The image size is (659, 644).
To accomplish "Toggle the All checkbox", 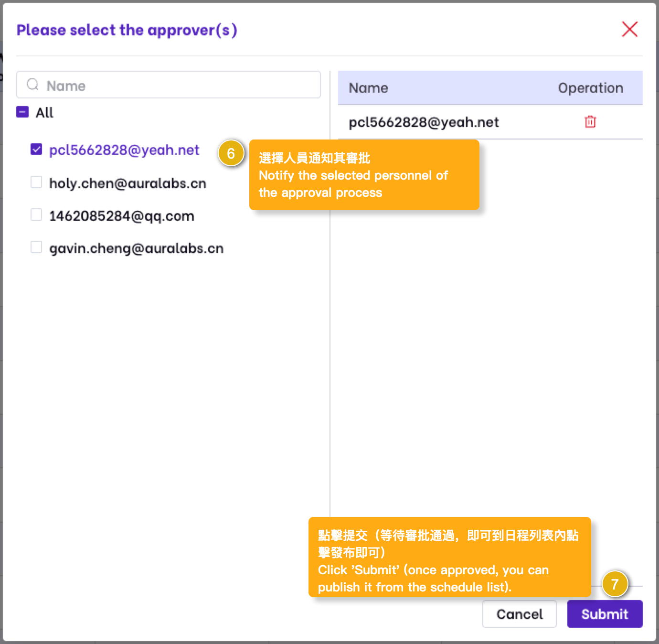I will point(22,112).
